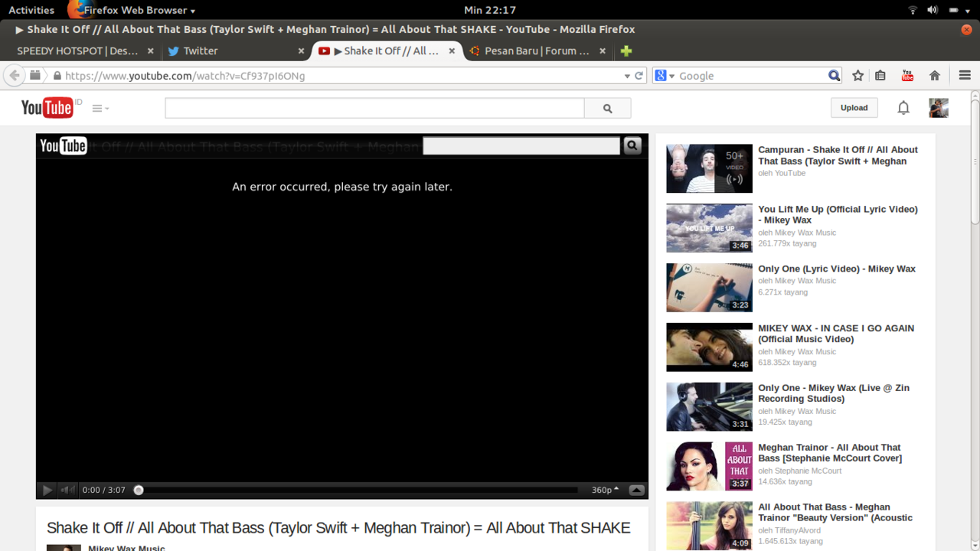Click the Mikey Wax Music channel name
980x551 pixels.
[x=126, y=548]
